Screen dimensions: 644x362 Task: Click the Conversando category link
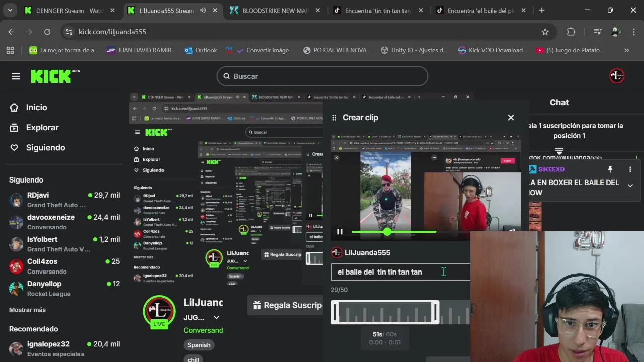203,330
